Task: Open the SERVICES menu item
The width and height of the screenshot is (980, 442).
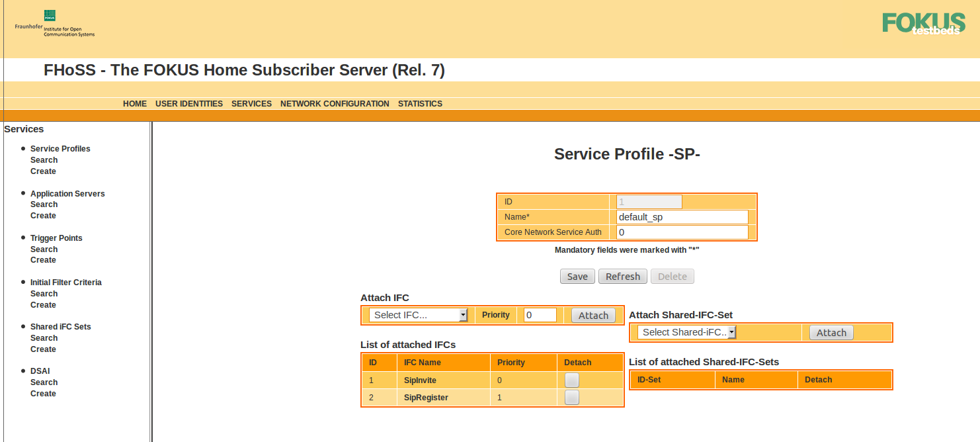Action: pyautogui.click(x=251, y=104)
